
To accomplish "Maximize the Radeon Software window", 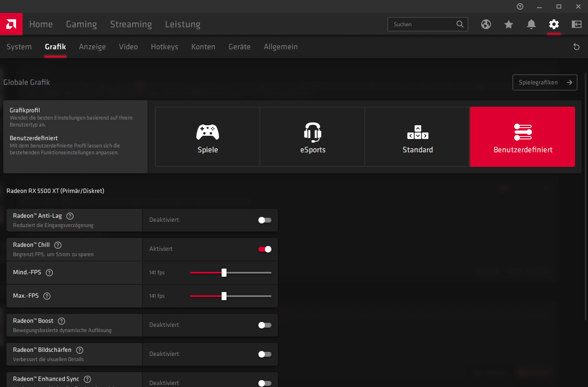I will [x=559, y=6].
